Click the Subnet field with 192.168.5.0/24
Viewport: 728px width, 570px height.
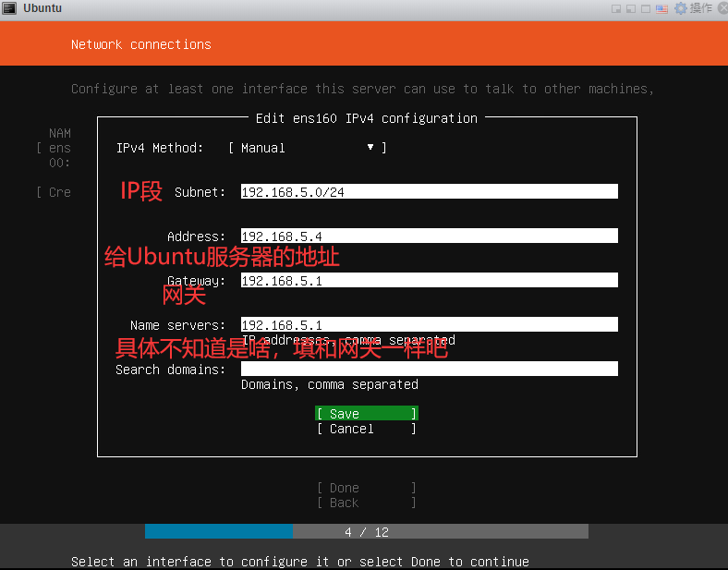[x=429, y=192]
